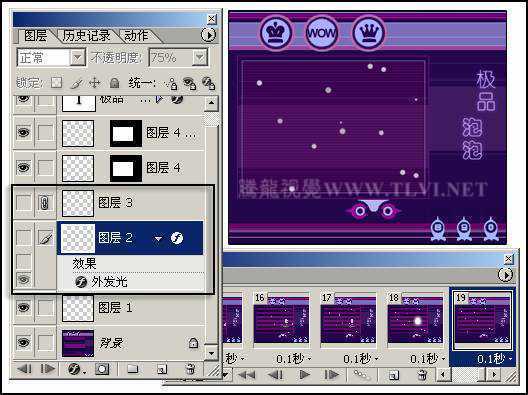Click the 外发光 effect entry
This screenshot has height=395, width=528.
point(110,282)
